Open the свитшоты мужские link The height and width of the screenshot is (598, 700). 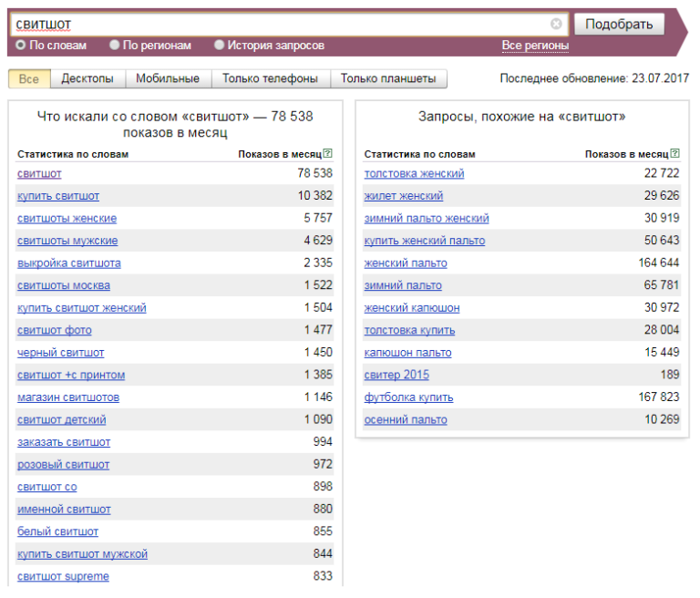67,241
